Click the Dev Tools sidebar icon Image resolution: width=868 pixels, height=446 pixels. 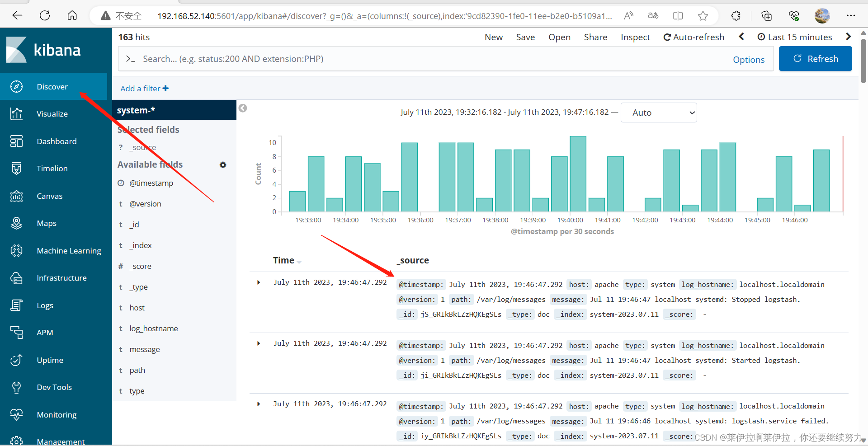point(16,387)
